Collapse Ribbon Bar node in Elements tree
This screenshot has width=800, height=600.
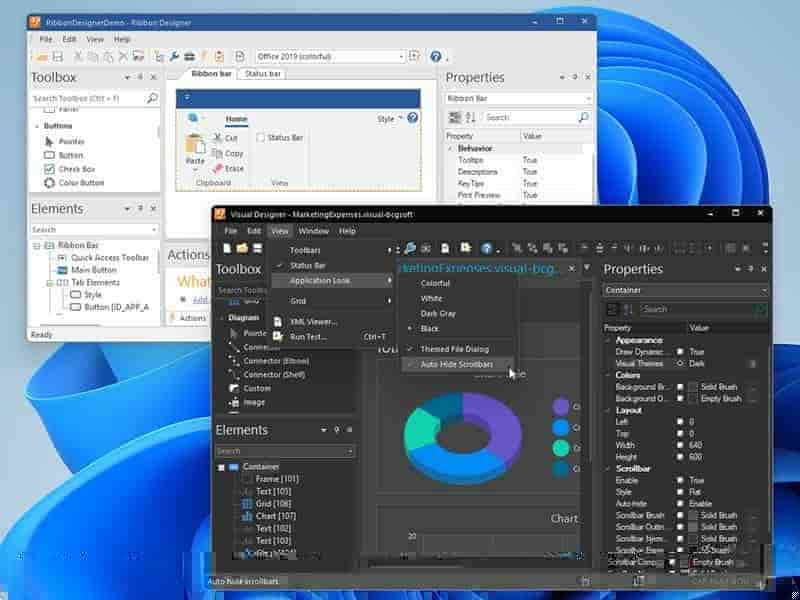37,245
